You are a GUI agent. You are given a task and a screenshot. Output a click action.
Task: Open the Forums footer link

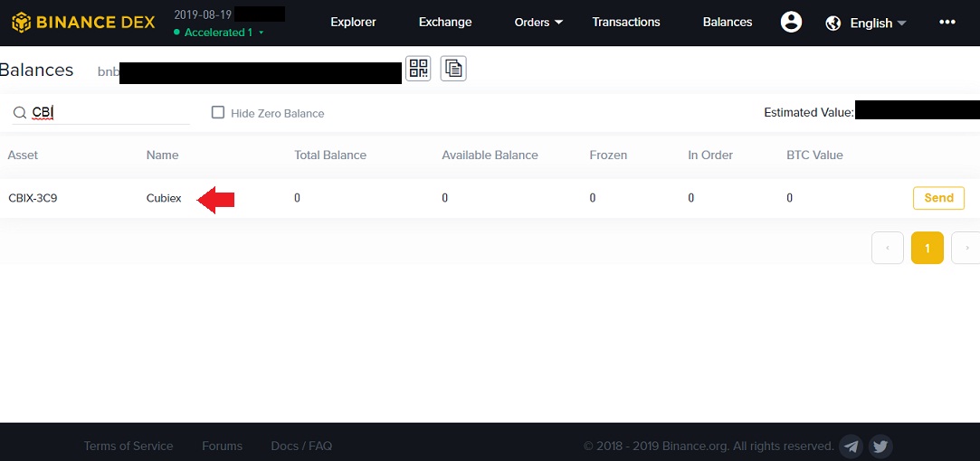[222, 446]
